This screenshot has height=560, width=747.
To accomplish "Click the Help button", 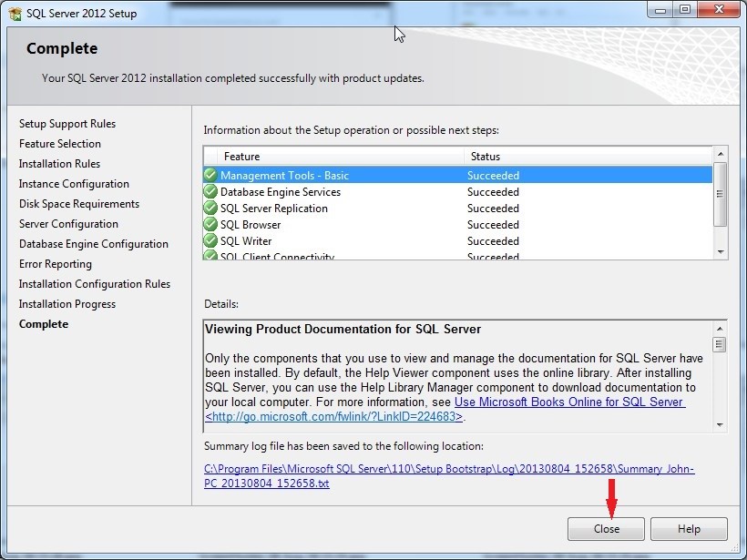I will click(689, 529).
